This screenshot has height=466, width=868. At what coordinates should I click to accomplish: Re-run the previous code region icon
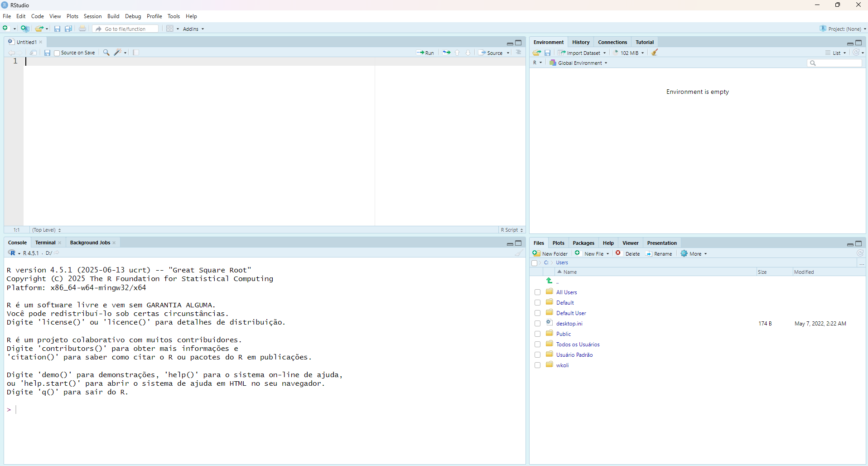[446, 53]
